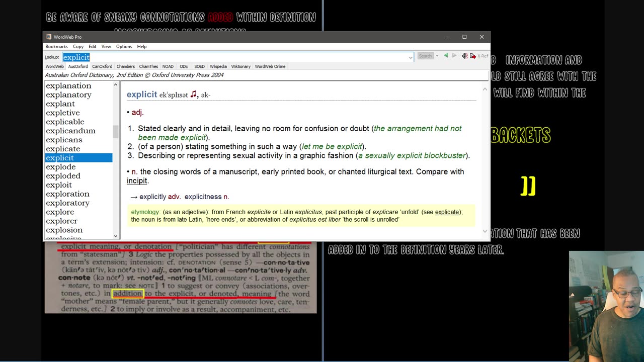Viewport: 644px width, 362px height.
Task: Switch to the SOED tab
Action: click(199, 66)
